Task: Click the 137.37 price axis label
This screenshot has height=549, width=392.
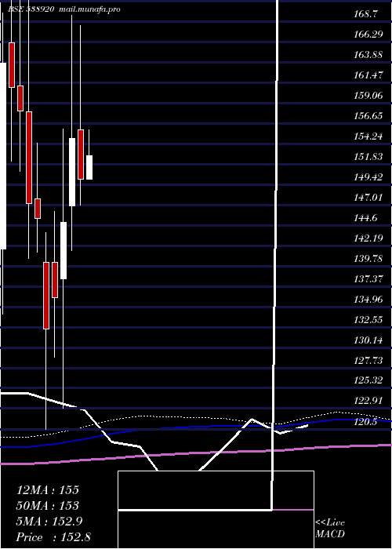Action: 368,278
